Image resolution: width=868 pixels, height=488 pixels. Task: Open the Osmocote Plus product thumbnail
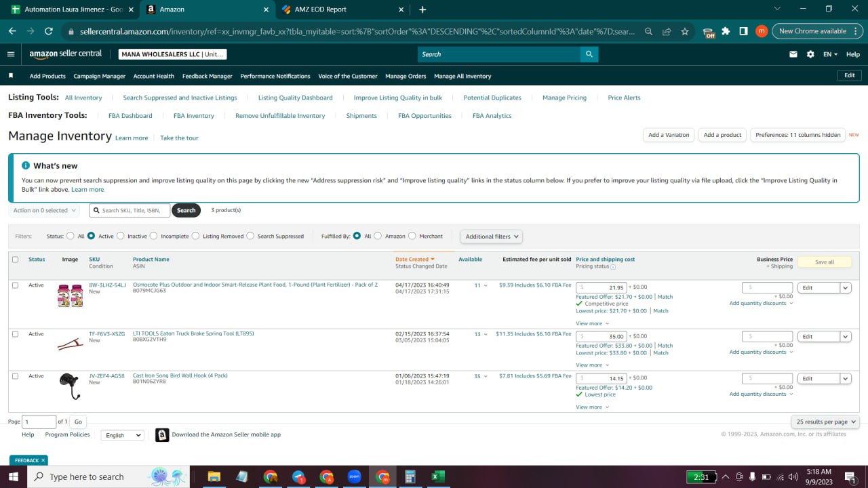(x=71, y=296)
